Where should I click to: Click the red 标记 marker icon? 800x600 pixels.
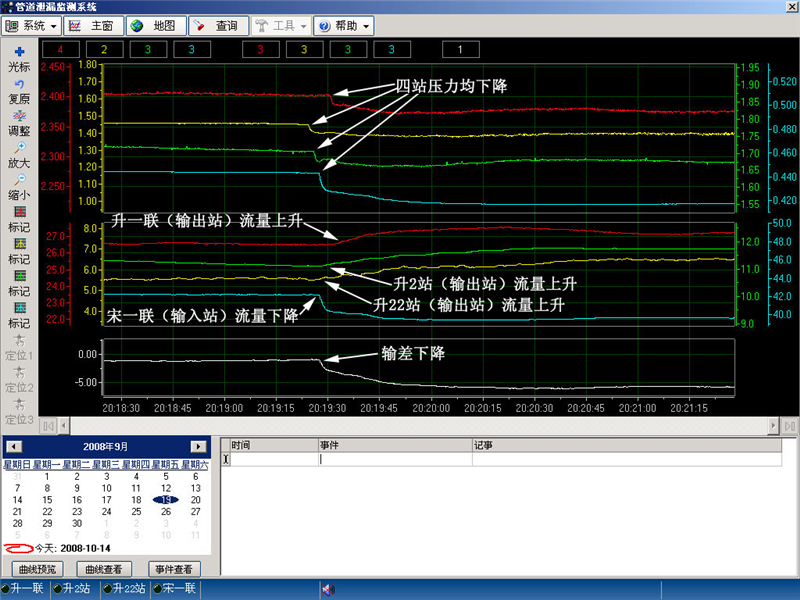click(19, 212)
